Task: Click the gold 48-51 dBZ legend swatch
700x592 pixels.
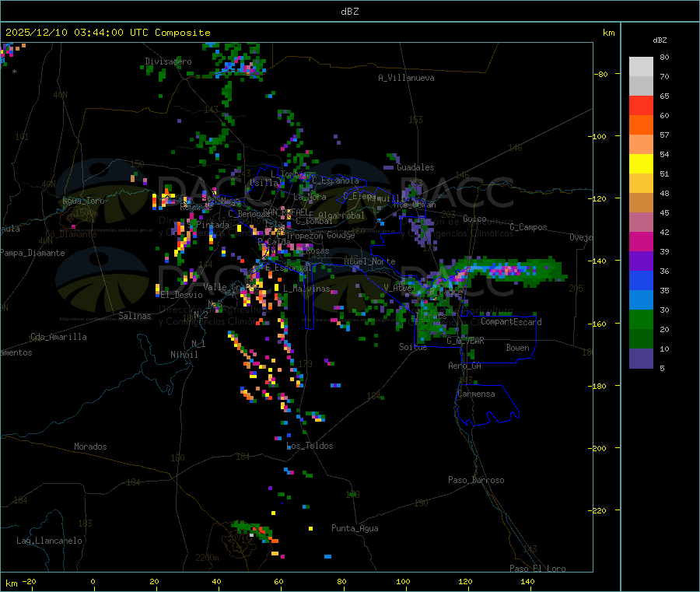Action: pos(641,184)
